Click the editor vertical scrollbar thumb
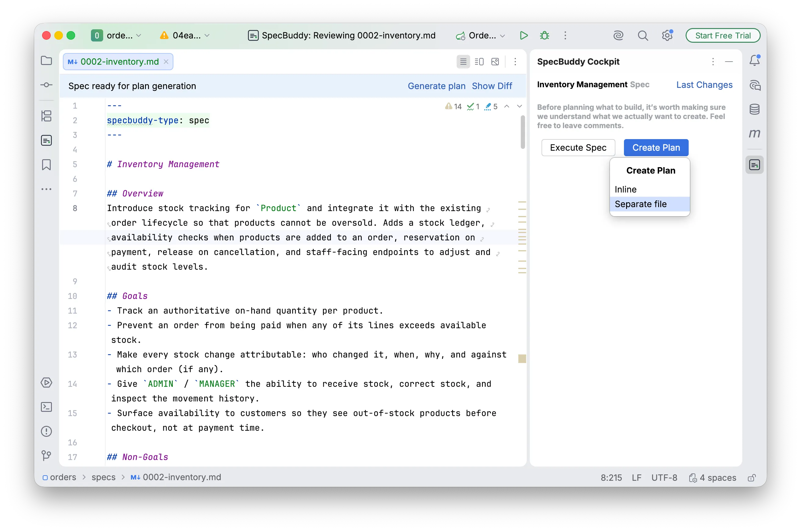The height and width of the screenshot is (532, 801). 523,132
